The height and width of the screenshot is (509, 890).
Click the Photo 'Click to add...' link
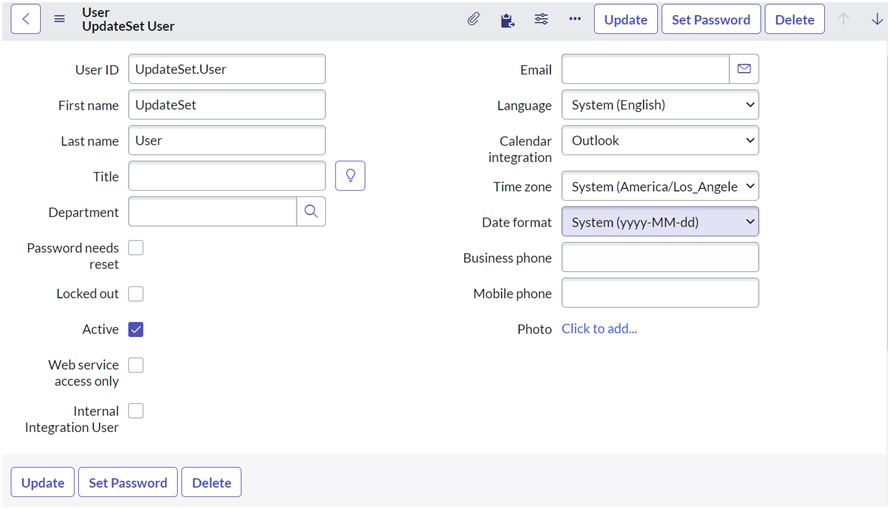(599, 329)
